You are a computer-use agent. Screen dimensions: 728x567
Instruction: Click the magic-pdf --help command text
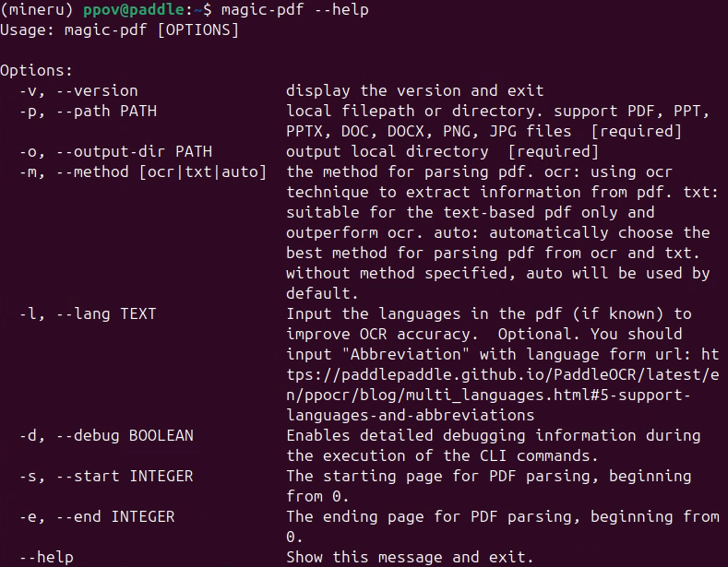[x=295, y=10]
